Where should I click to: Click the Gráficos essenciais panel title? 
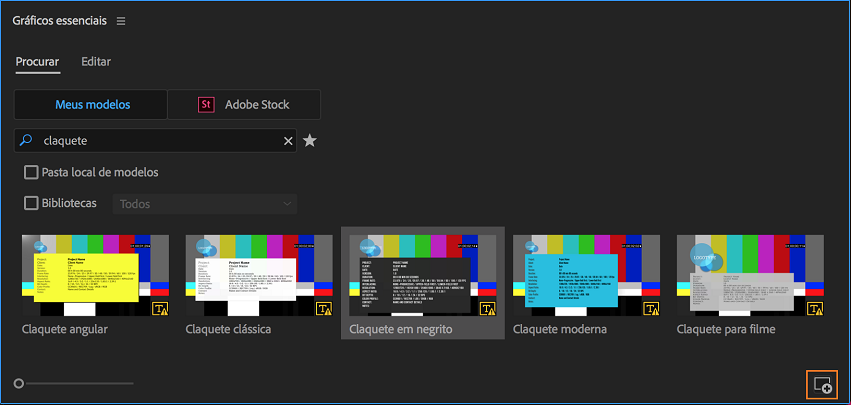[x=60, y=21]
